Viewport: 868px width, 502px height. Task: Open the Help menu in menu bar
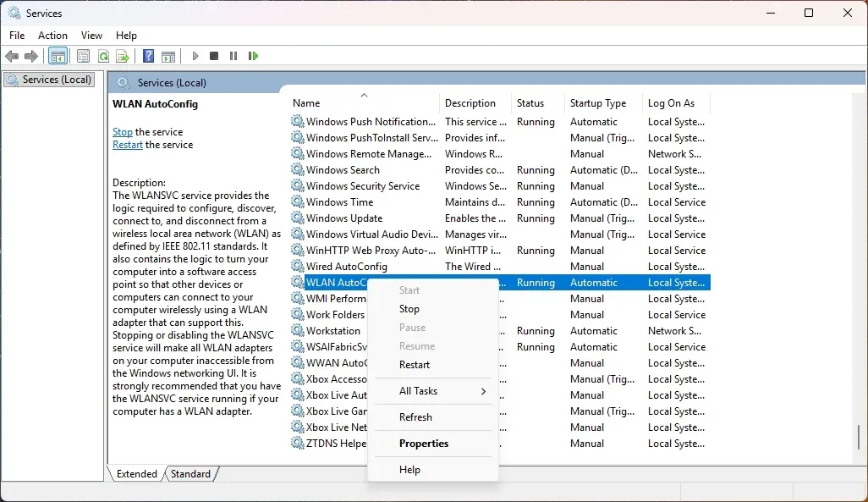coord(126,36)
